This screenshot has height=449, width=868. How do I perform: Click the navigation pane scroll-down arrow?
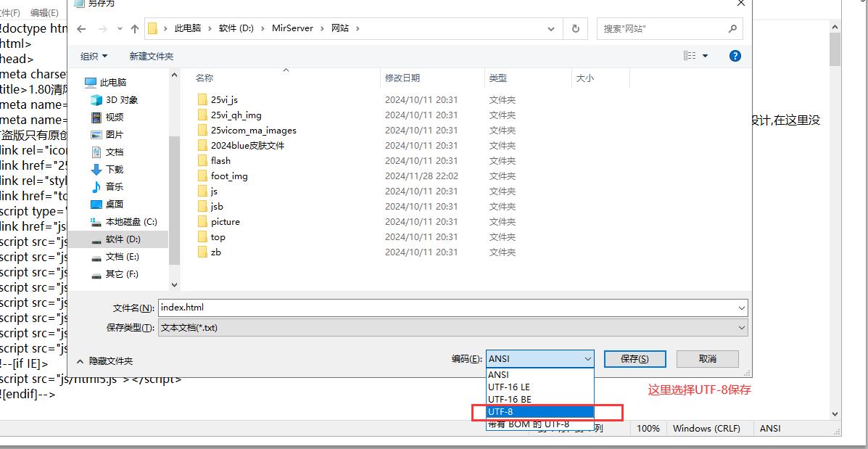coord(174,284)
